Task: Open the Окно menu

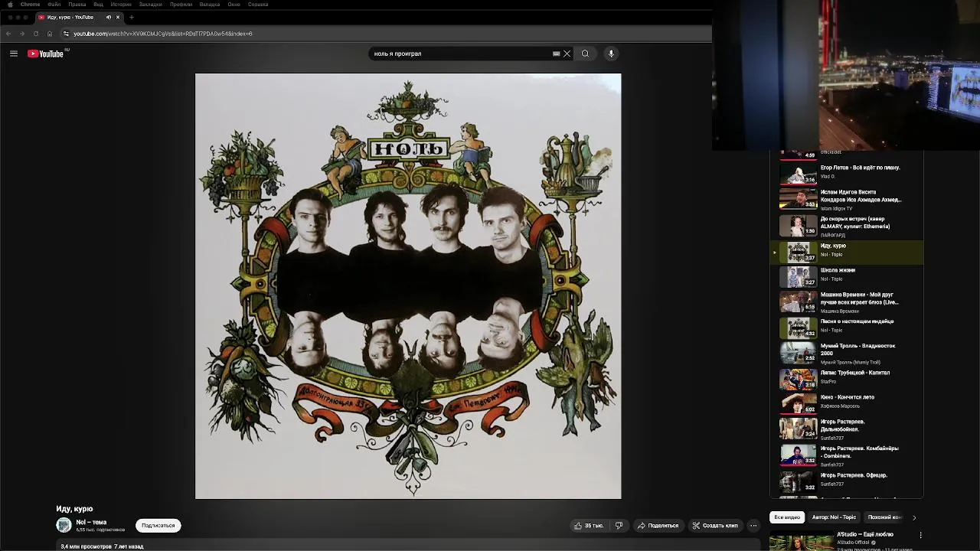Action: 234,5
